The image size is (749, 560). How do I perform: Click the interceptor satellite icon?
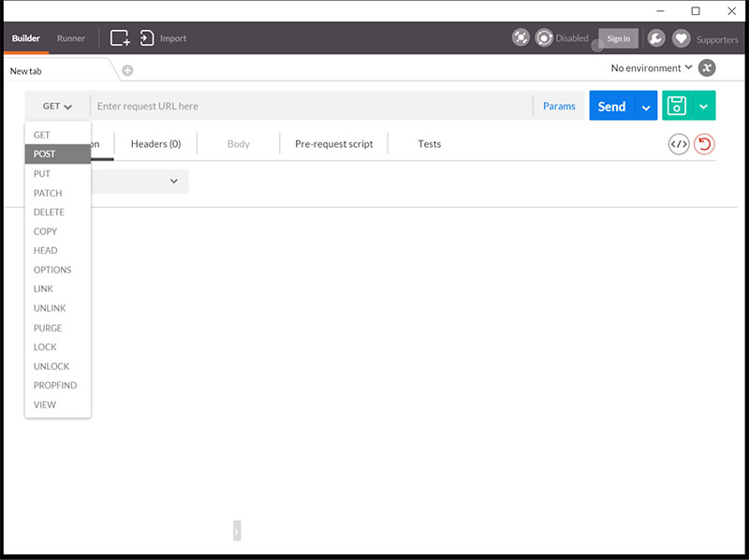click(x=521, y=37)
